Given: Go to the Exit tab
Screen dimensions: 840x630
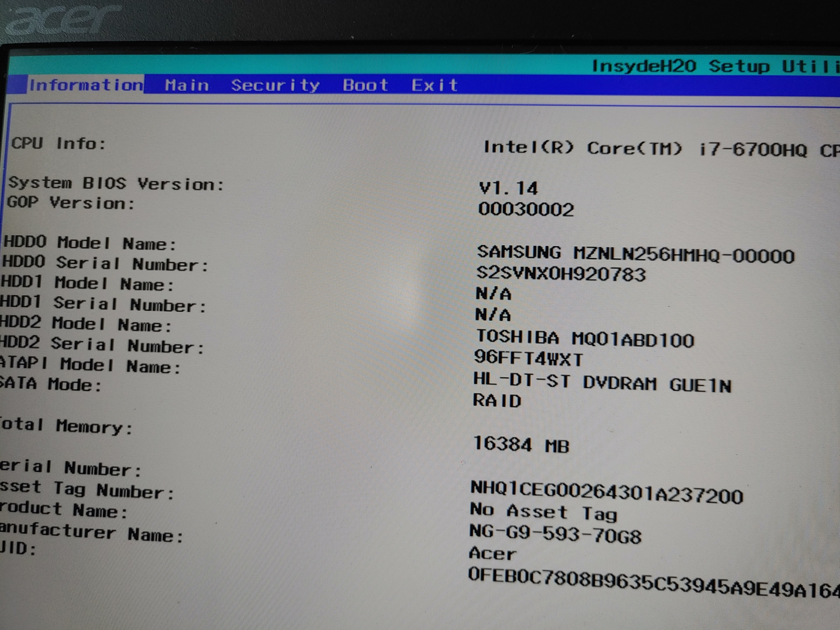Looking at the screenshot, I should 435,86.
